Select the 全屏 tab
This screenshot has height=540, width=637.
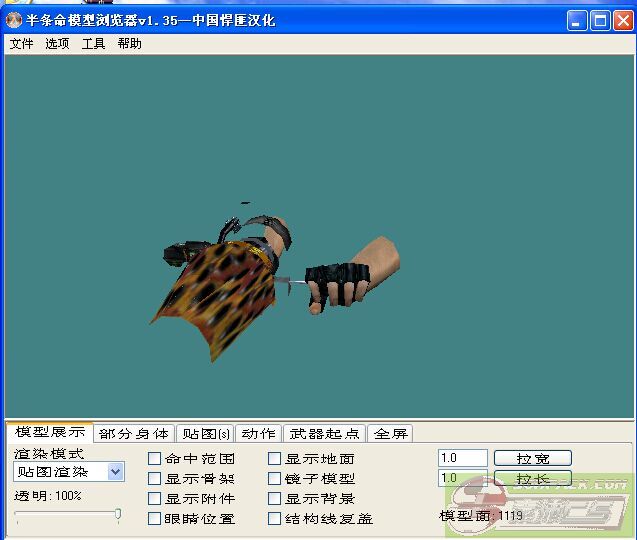[390, 434]
